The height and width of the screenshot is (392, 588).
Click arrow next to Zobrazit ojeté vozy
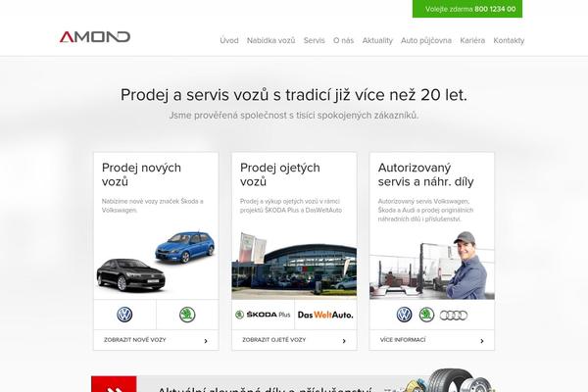tap(344, 341)
